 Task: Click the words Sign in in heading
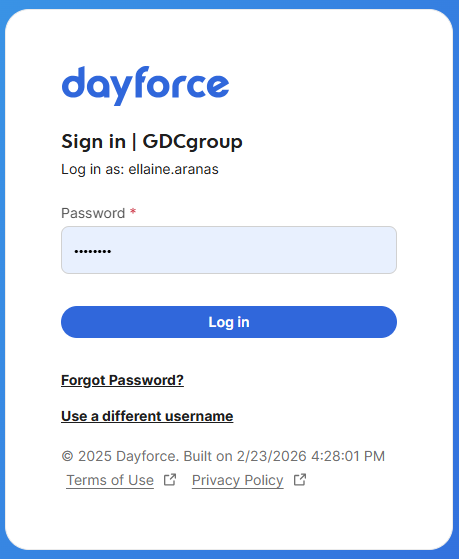pyautogui.click(x=93, y=142)
